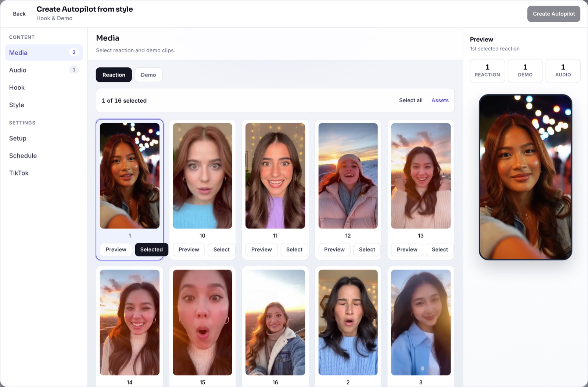Click thumbnail of clip 12
The height and width of the screenshot is (387, 588).
[x=348, y=176]
